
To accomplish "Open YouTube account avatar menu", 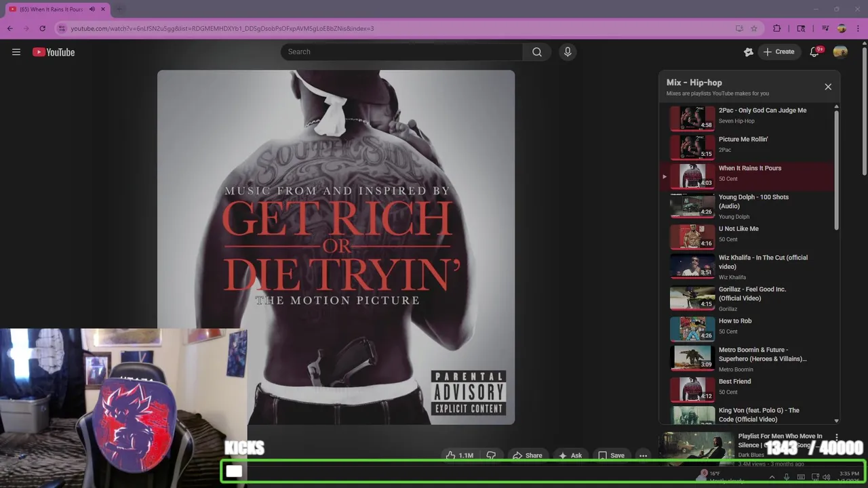I will click(x=840, y=52).
